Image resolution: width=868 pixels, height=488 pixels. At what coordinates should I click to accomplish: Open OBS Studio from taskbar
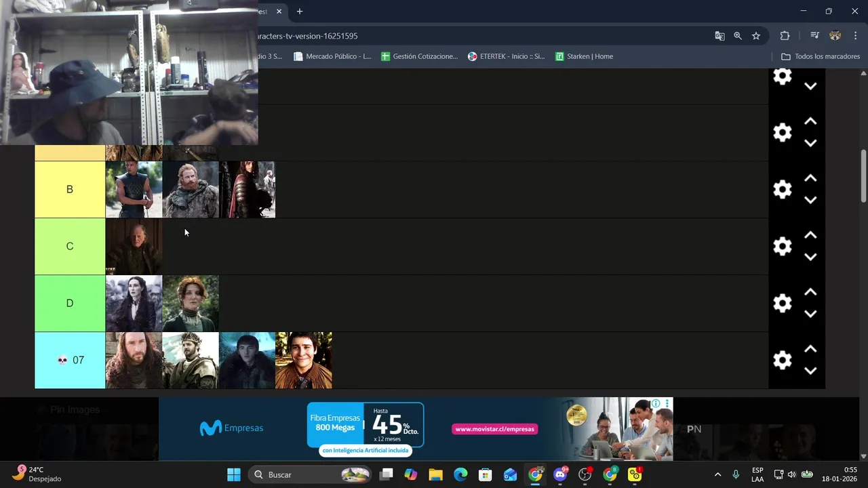point(585,474)
